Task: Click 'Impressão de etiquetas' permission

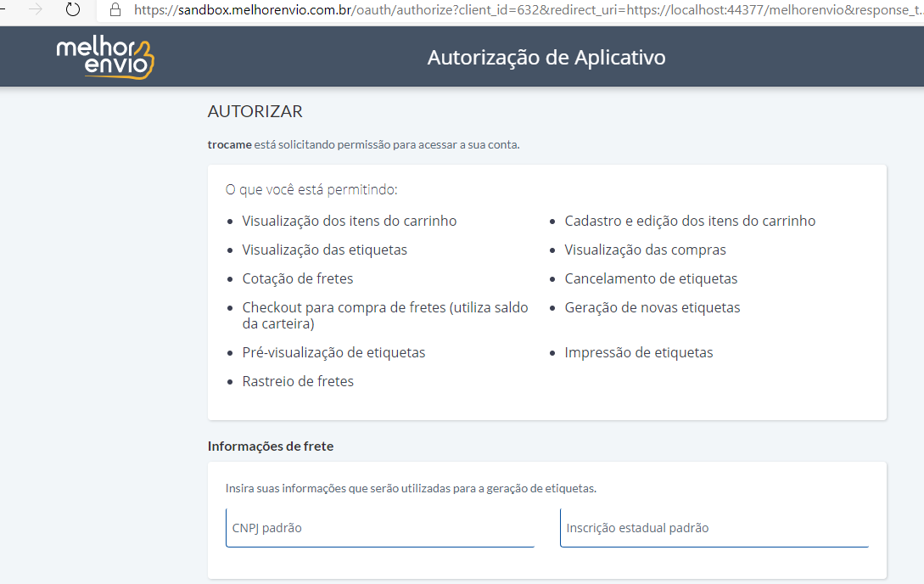Action: coord(639,352)
